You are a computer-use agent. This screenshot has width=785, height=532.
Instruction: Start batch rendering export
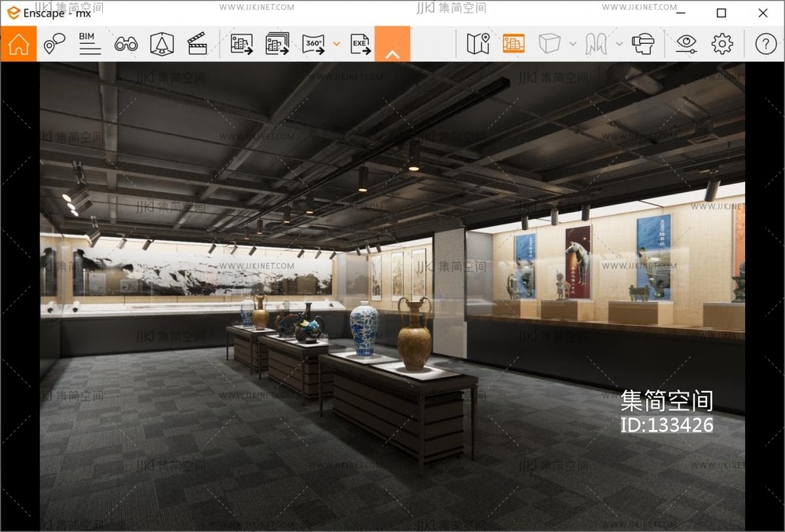pyautogui.click(x=277, y=44)
